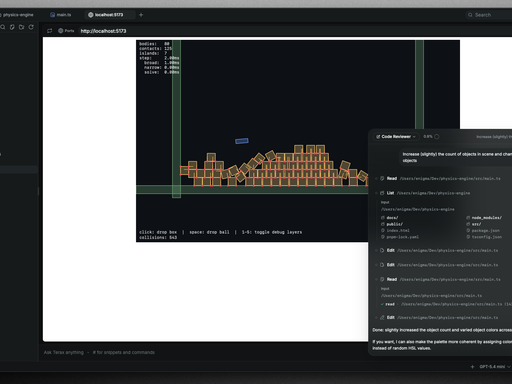This screenshot has height=384, width=512.
Task: Open the GPT-5.4 mini model dropdown
Action: tap(495, 367)
